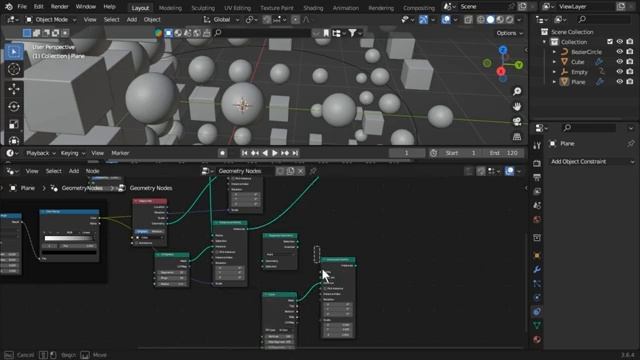Screen dimensions: 640x360
Task: Open the Output properties tab
Action: pos(537,178)
